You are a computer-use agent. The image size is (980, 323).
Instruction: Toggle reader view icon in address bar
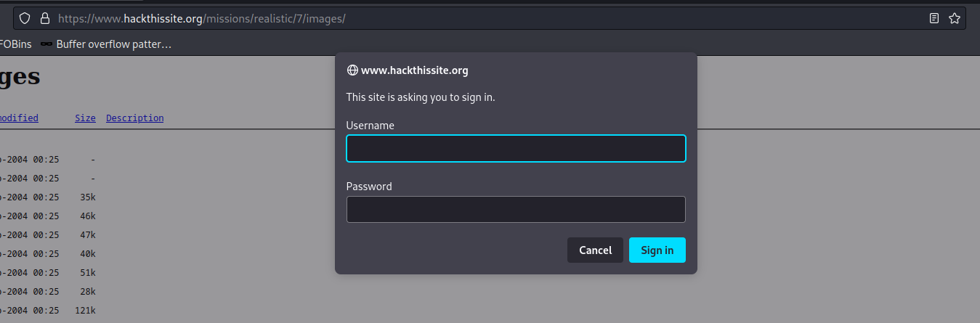(934, 18)
